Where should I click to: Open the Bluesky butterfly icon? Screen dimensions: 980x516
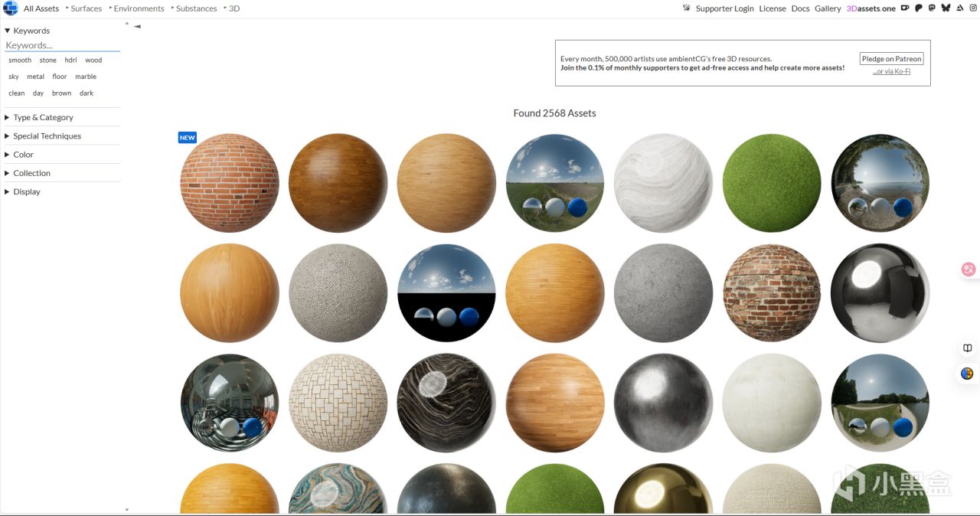(x=946, y=8)
